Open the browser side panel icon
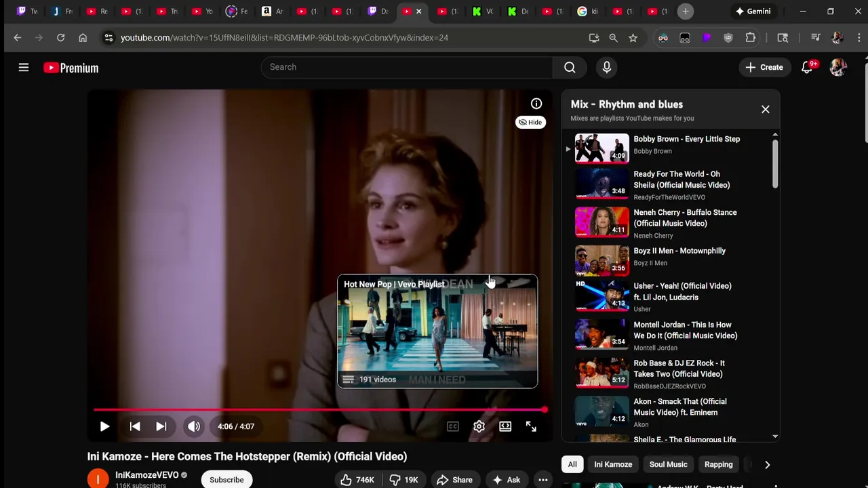The width and height of the screenshot is (868, 488). 783,38
